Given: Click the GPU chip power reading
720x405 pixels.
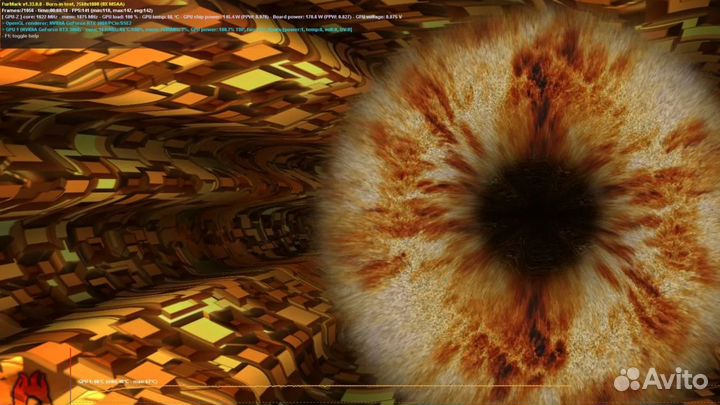Looking at the screenshot, I should coord(208,18).
